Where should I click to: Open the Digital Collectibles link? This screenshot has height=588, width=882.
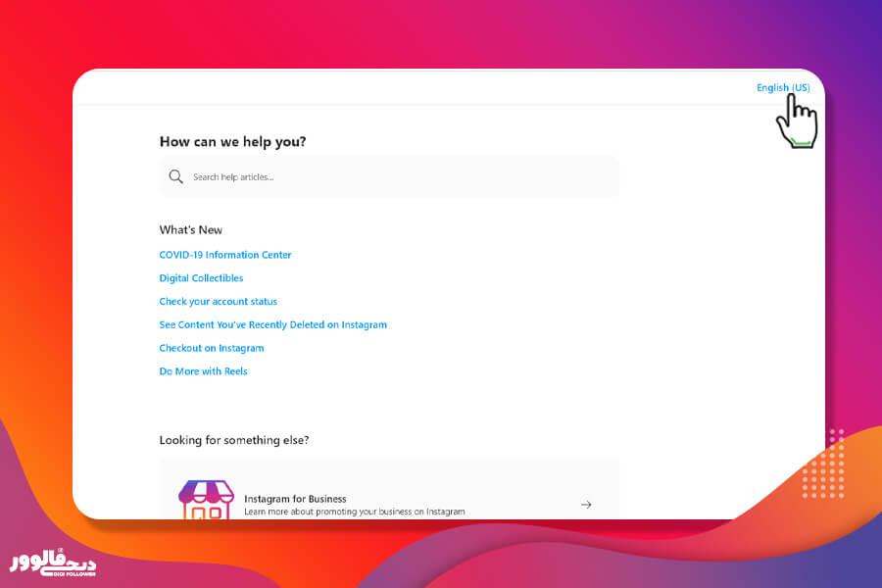(201, 278)
